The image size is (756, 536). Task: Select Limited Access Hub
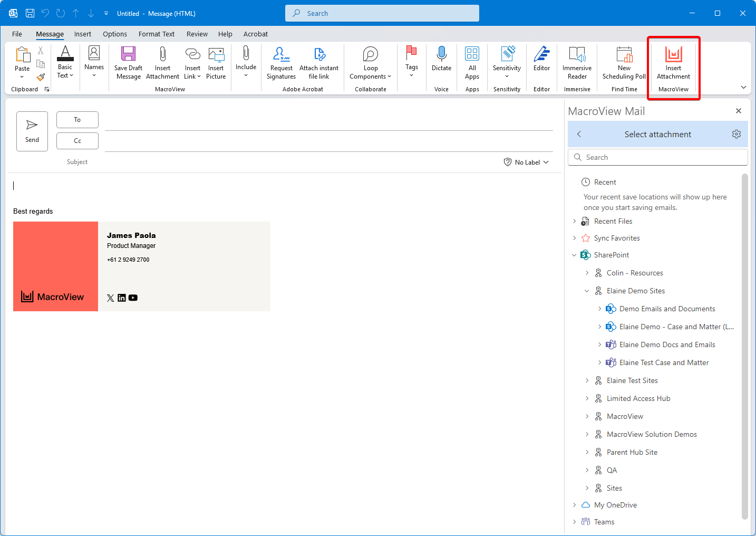638,398
